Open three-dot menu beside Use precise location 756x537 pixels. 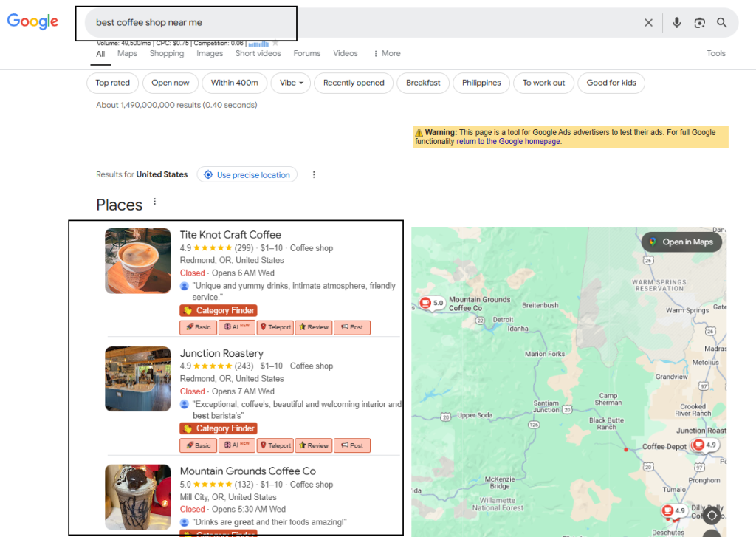click(x=314, y=174)
